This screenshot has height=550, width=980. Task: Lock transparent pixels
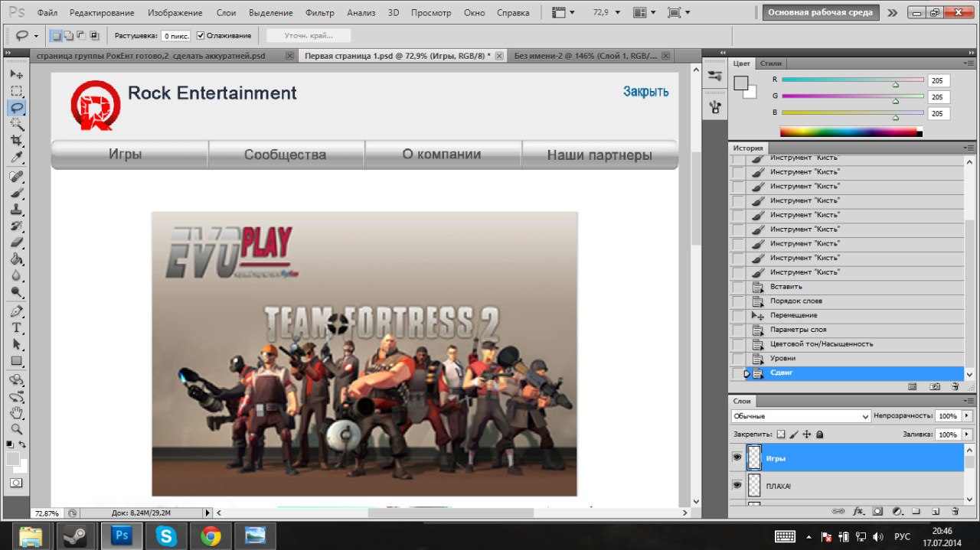(781, 434)
